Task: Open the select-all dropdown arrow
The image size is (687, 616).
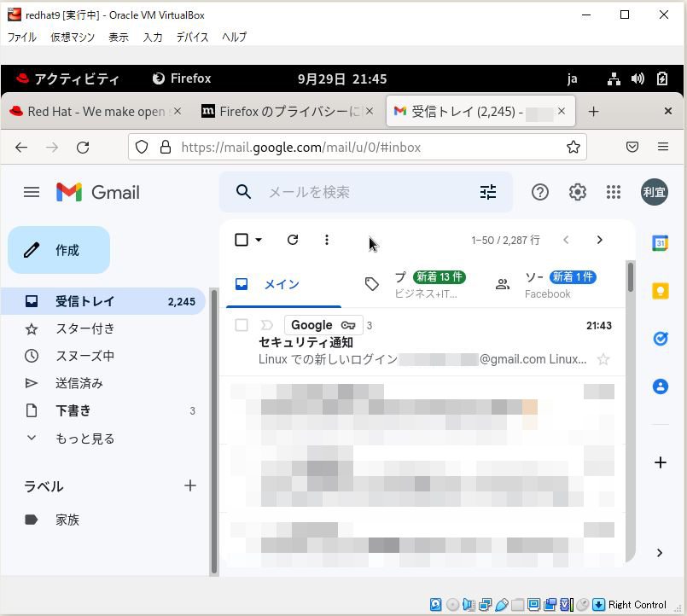Action: click(x=259, y=240)
